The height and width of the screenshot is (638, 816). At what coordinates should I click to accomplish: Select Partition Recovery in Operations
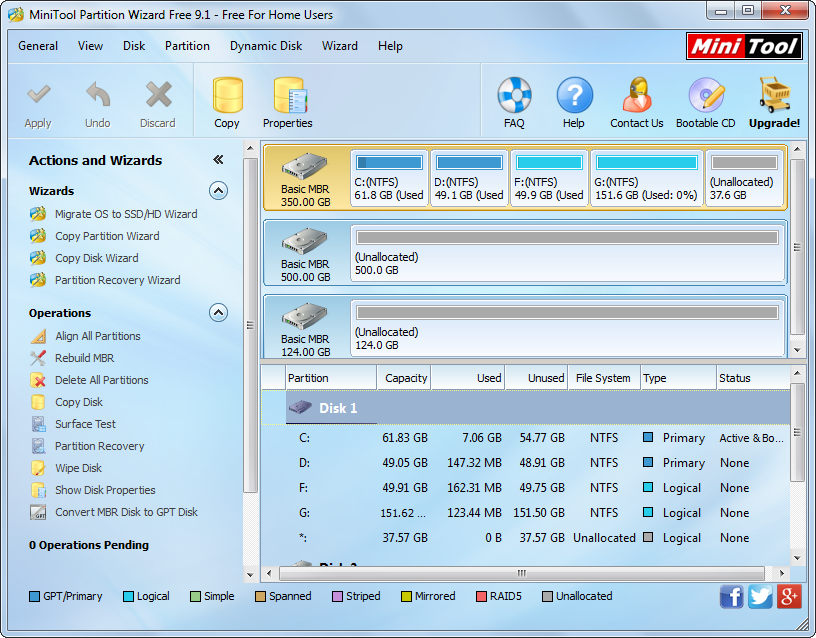[x=99, y=446]
